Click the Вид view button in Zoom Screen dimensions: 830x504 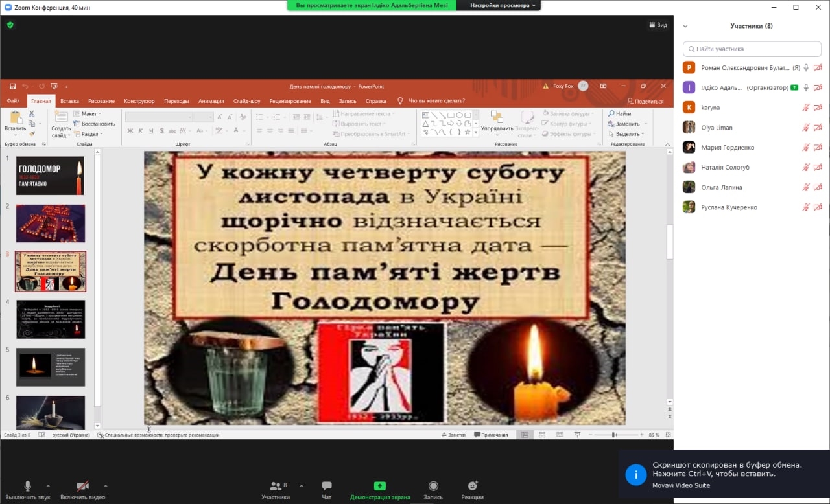(658, 25)
